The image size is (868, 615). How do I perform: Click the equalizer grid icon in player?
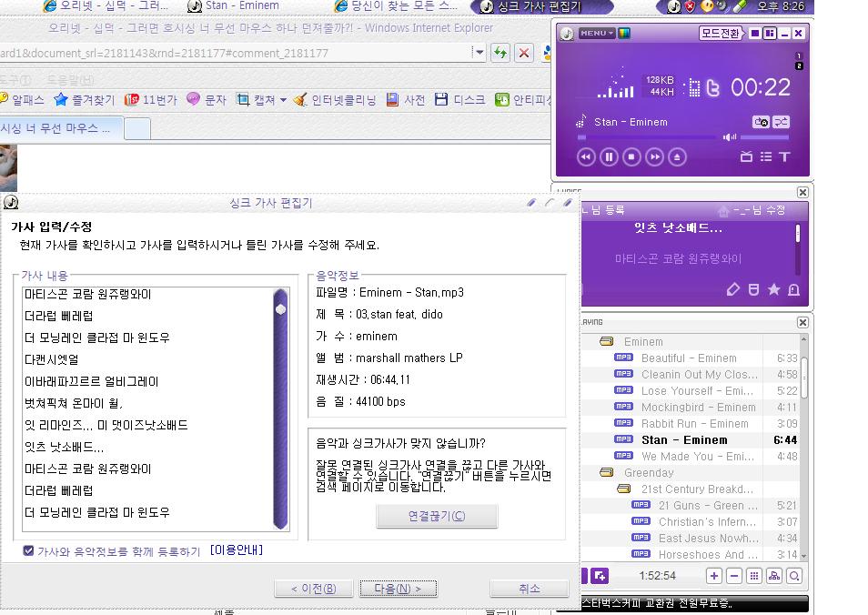click(693, 87)
